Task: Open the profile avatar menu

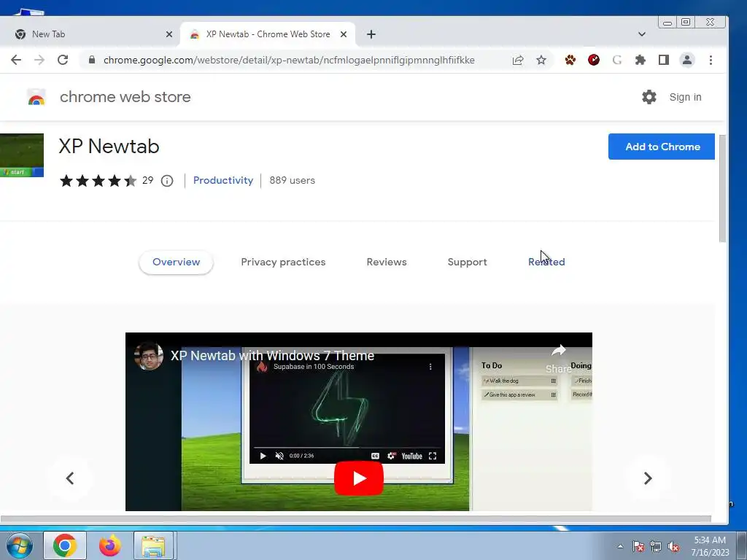Action: pyautogui.click(x=687, y=60)
